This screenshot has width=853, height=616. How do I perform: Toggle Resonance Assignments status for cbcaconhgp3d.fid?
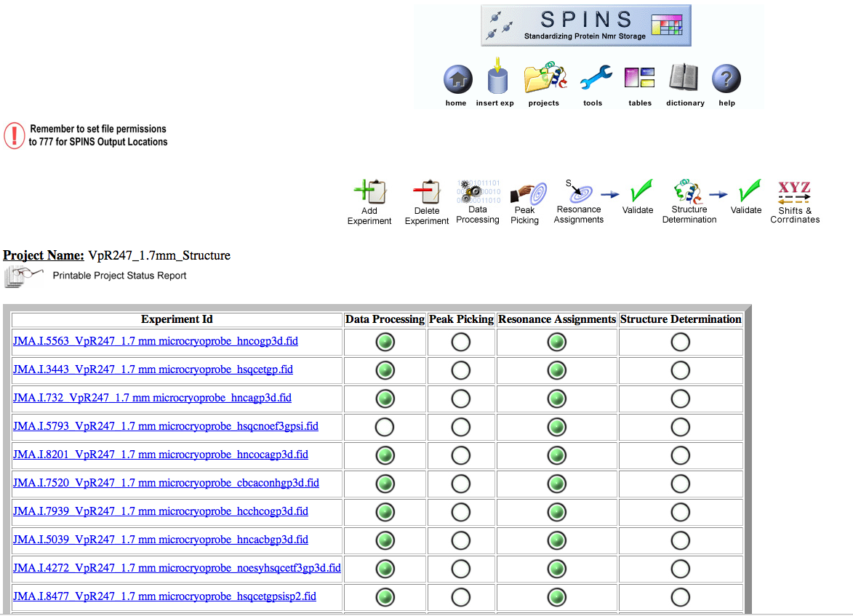(556, 484)
